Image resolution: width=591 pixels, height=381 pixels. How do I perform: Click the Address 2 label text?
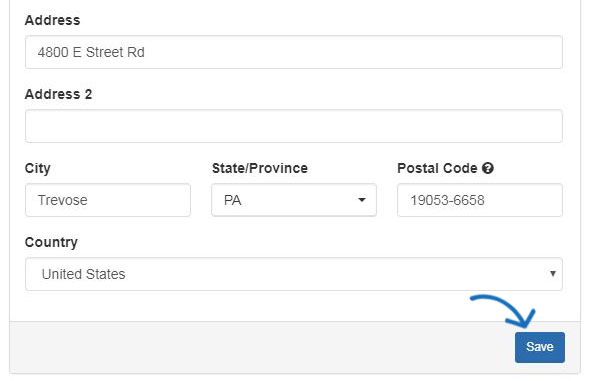[x=58, y=94]
